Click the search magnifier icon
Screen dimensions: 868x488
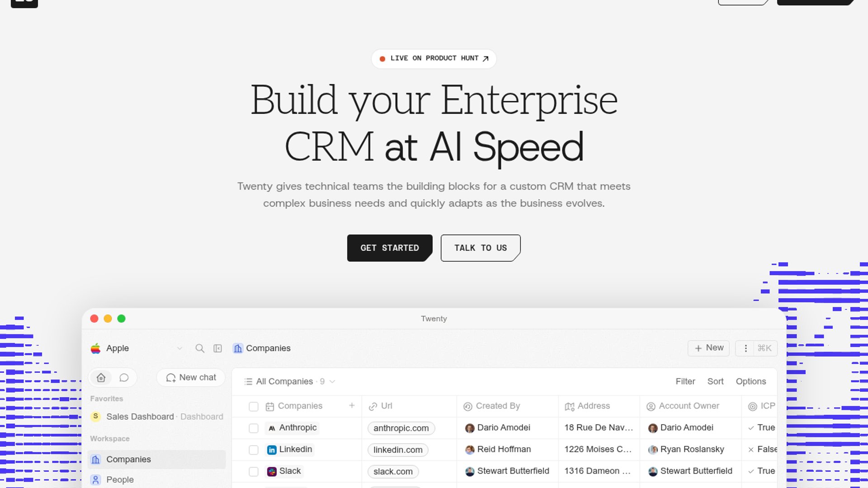click(x=199, y=348)
